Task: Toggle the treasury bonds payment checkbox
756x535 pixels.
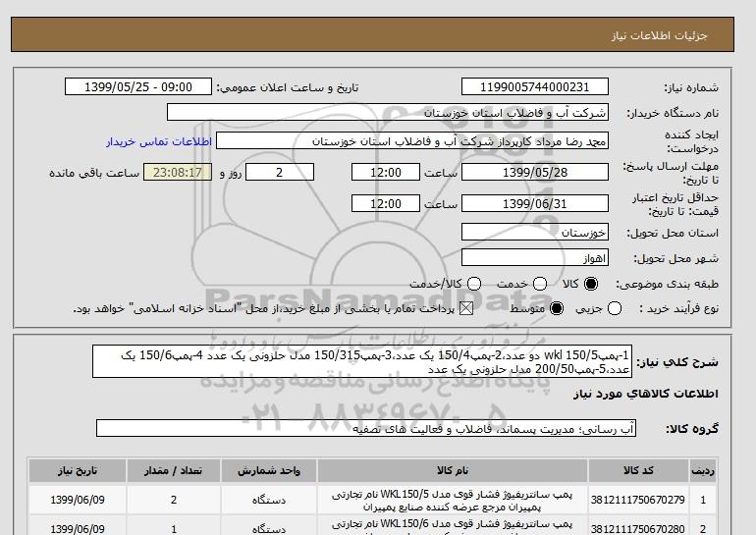Action: tap(466, 308)
